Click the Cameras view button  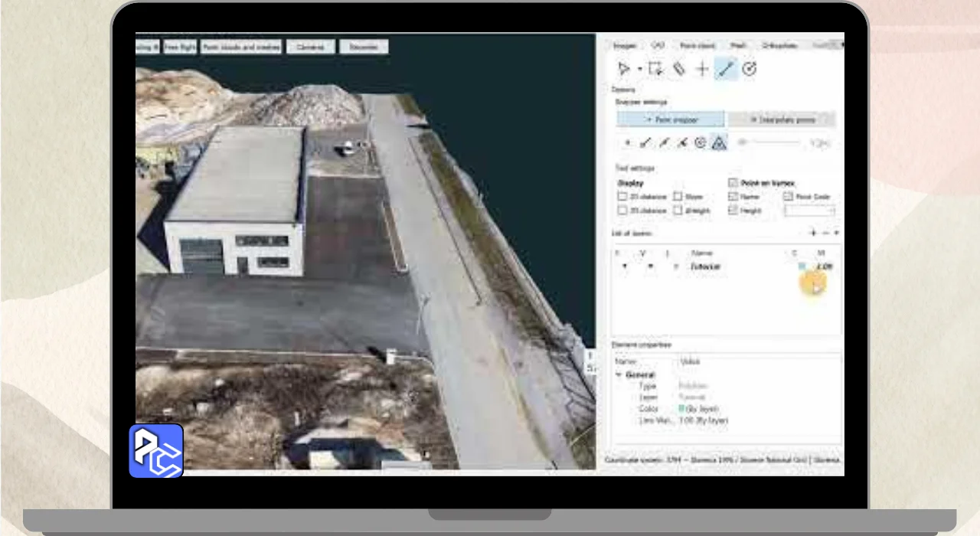[x=310, y=47]
